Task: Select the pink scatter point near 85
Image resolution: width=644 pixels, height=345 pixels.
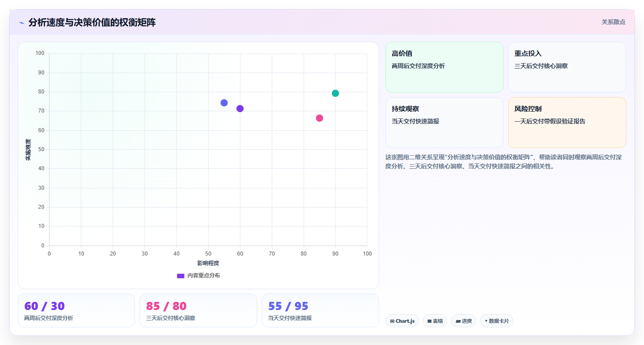Action: point(320,118)
